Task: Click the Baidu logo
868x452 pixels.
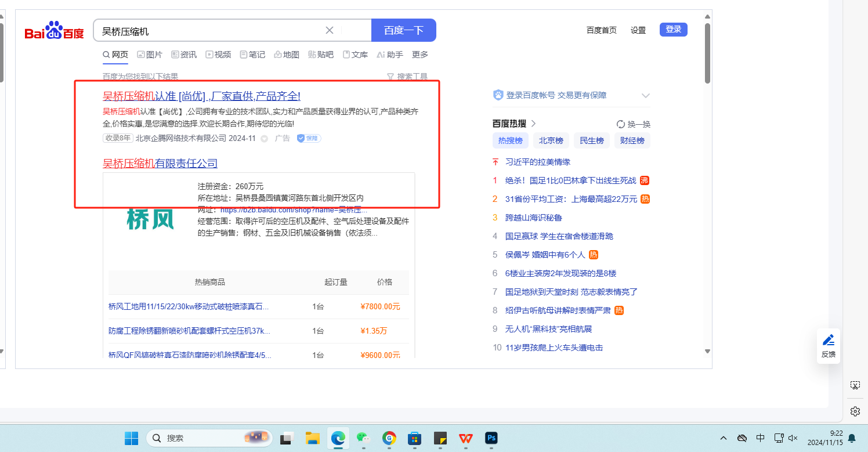Action: tap(54, 31)
